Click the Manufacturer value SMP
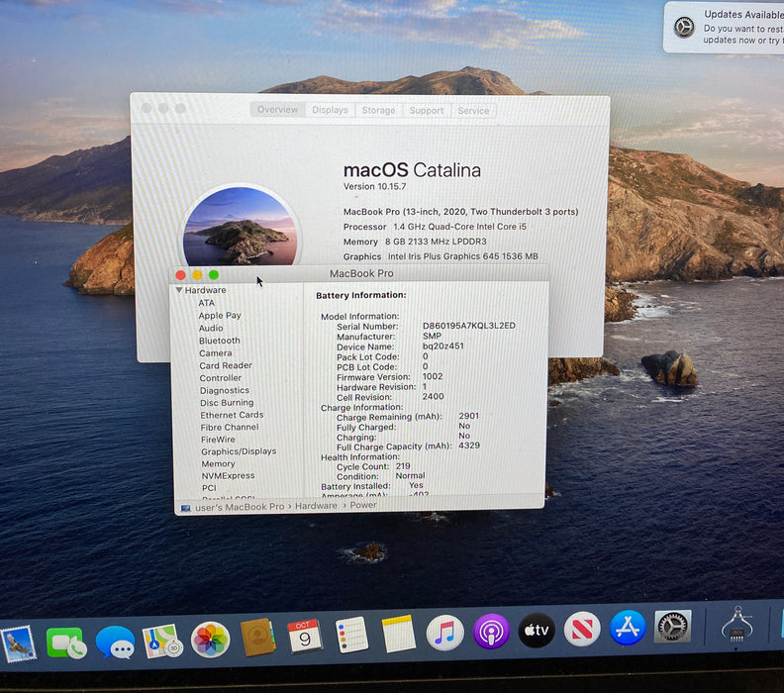Viewport: 784px width, 693px height. (x=432, y=336)
